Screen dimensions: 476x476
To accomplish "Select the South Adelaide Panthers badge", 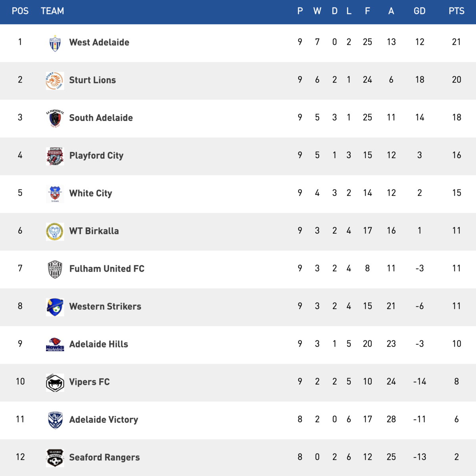I will click(x=55, y=118).
